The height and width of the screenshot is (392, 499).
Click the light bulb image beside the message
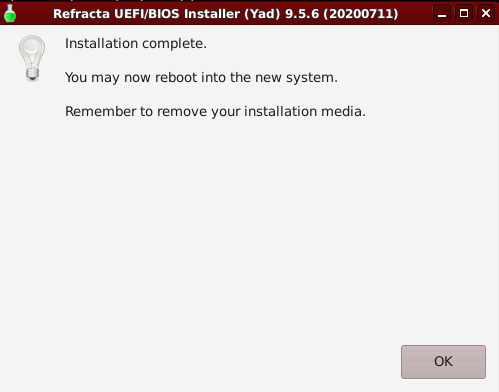tap(32, 58)
